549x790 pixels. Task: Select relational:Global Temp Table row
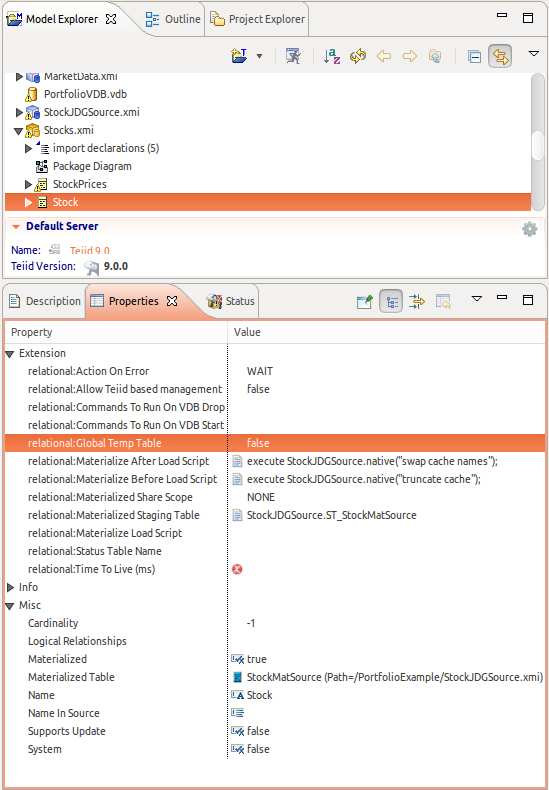(274, 443)
